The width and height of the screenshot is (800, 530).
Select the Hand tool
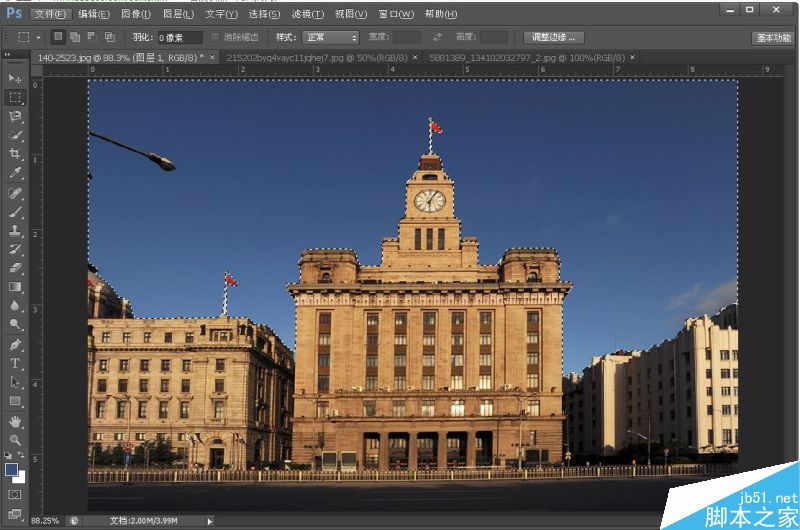click(15, 422)
